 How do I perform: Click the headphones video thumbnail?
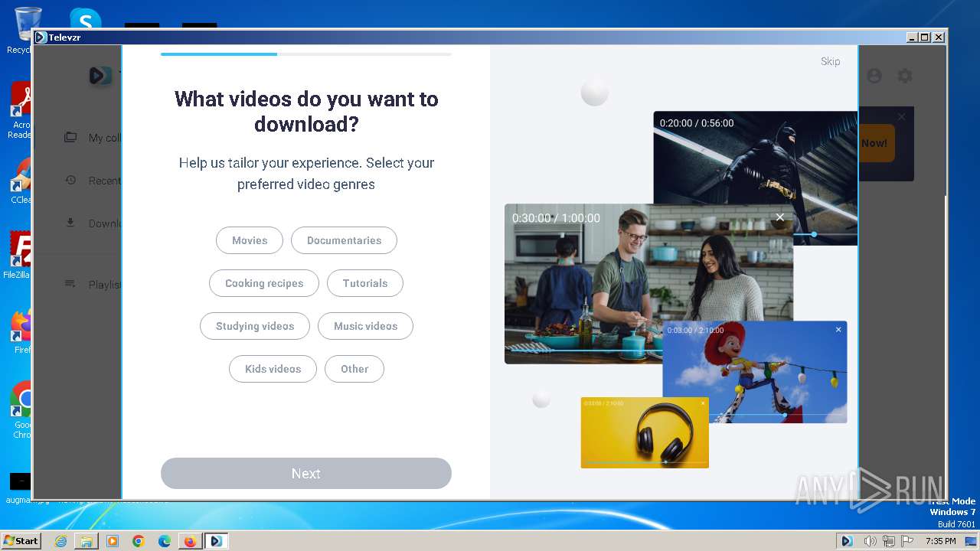coord(645,432)
